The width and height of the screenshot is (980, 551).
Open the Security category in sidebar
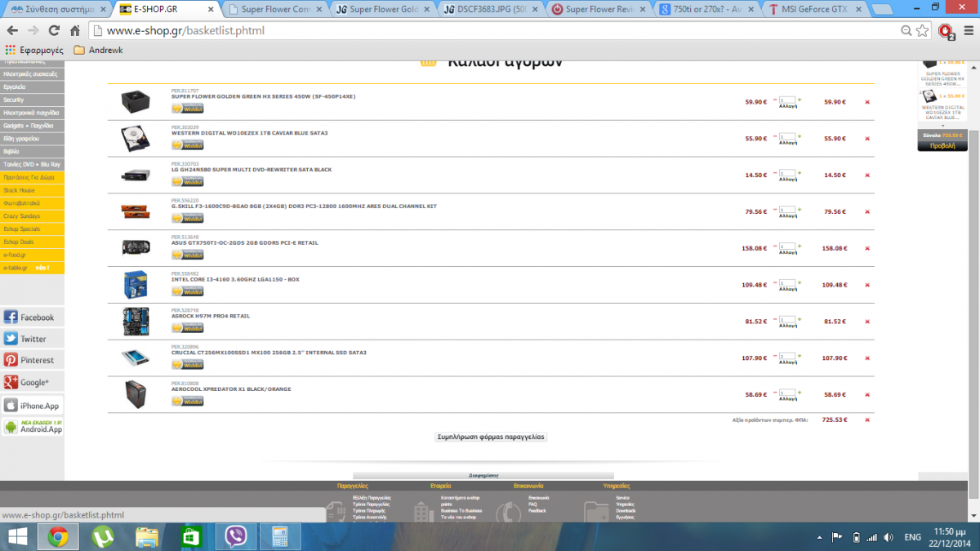coord(32,100)
